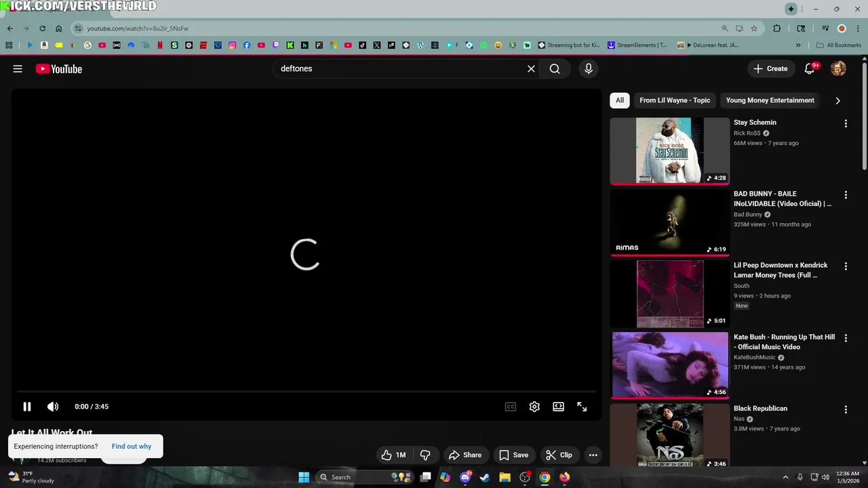Expand hidden bookmarks chevron
Image resolution: width=868 pixels, height=488 pixels.
[x=798, y=45]
